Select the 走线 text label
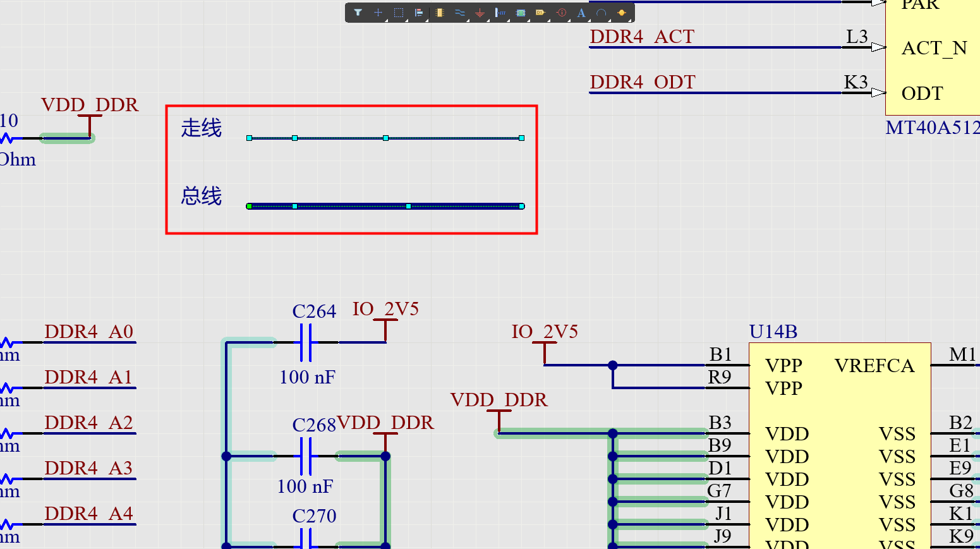This screenshot has width=980, height=549. [202, 128]
